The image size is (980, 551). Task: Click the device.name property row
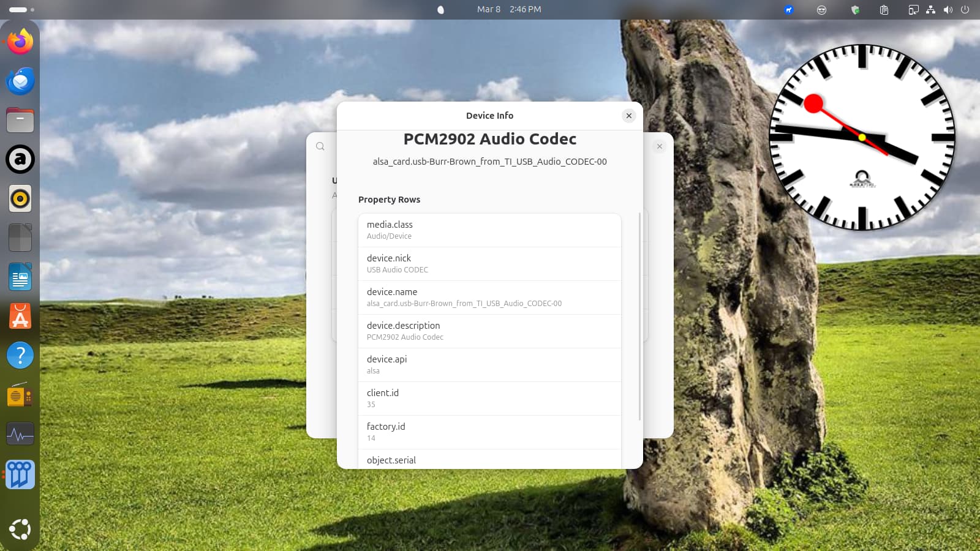489,298
